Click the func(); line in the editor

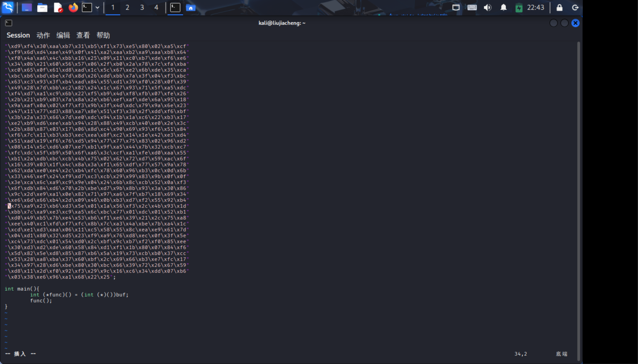(41, 301)
